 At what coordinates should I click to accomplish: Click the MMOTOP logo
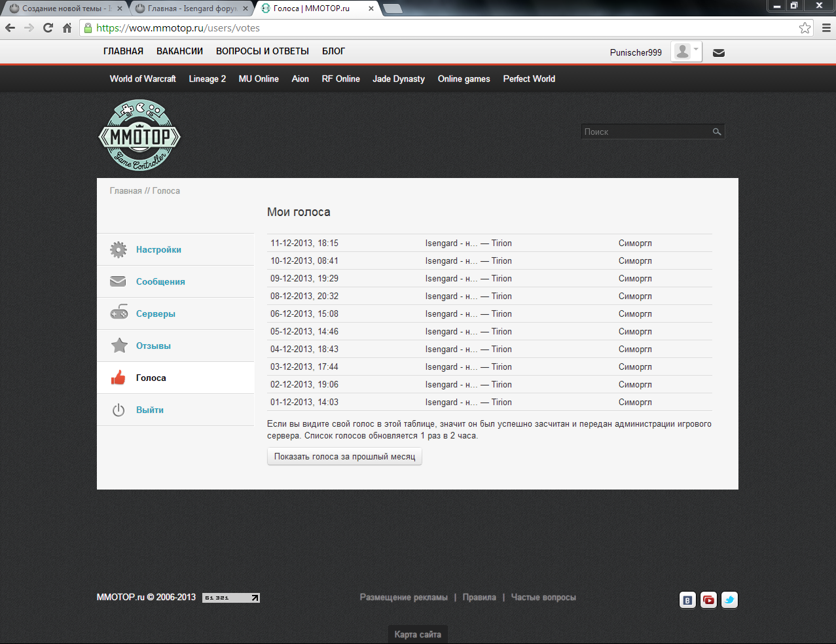(x=139, y=135)
